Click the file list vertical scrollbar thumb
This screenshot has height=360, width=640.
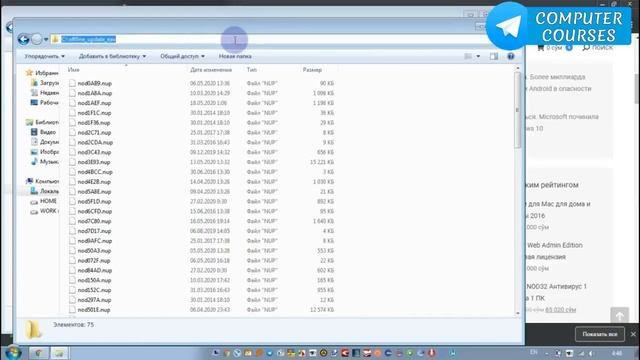[x=518, y=110]
